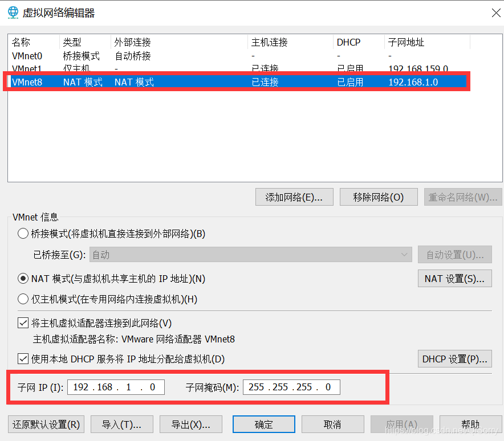Open the 已桥接至 自动 dropdown
Image resolution: width=504 pixels, height=441 pixels.
coord(251,255)
